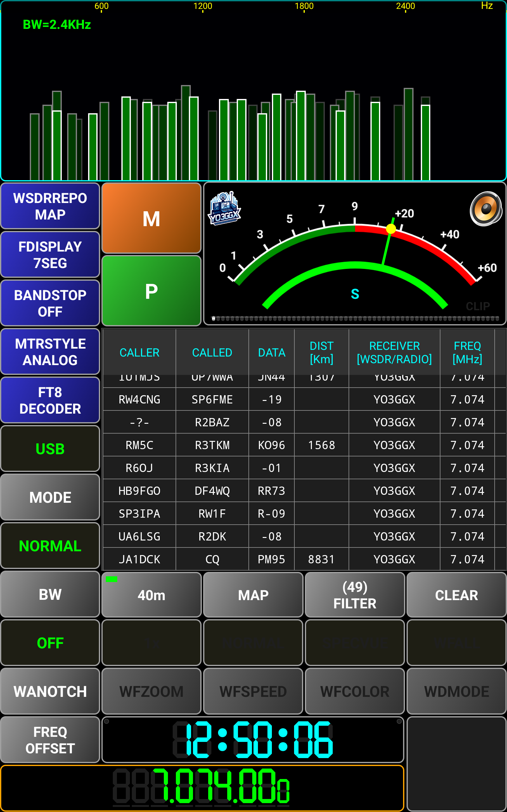Click the yellow S-meter needle indicator
Screen dimensions: 507x812
(x=391, y=229)
